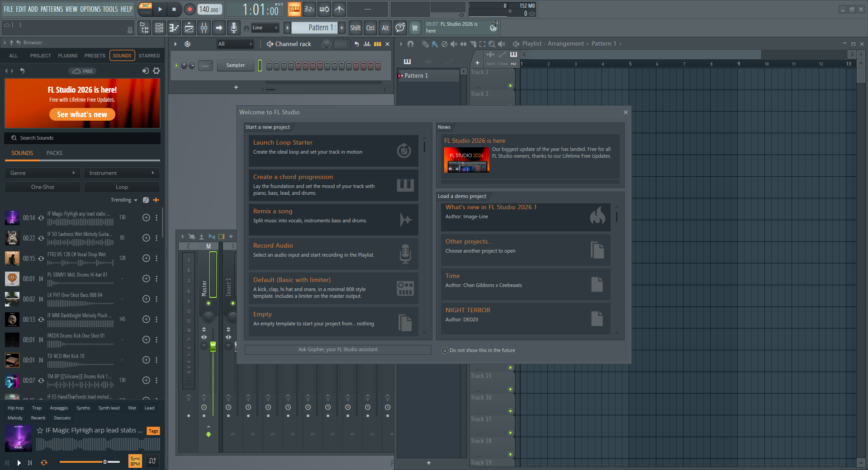The height and width of the screenshot is (470, 868).
Task: Open the content library shopping cart icon
Action: pyautogui.click(x=415, y=28)
